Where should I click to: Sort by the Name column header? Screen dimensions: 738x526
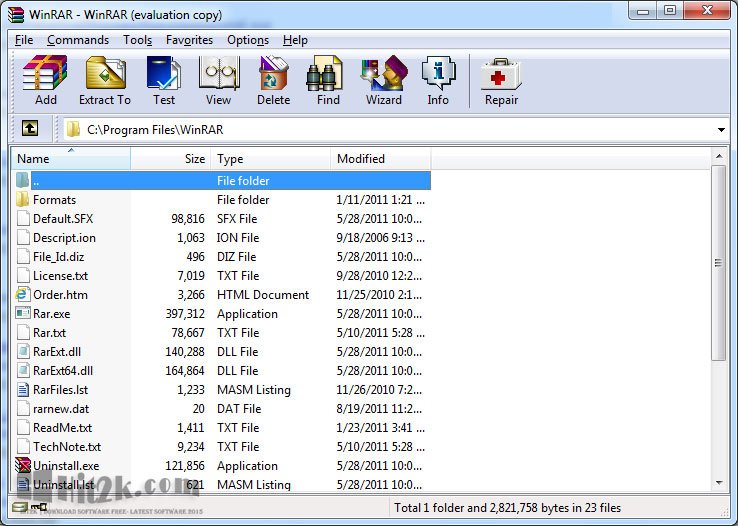(71, 159)
